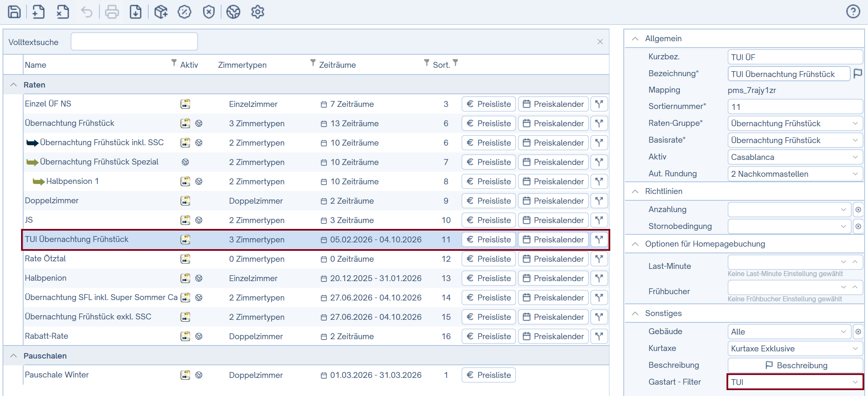Image resolution: width=868 pixels, height=396 pixels.
Task: Click the globe icon in the toolbar
Action: [x=233, y=12]
